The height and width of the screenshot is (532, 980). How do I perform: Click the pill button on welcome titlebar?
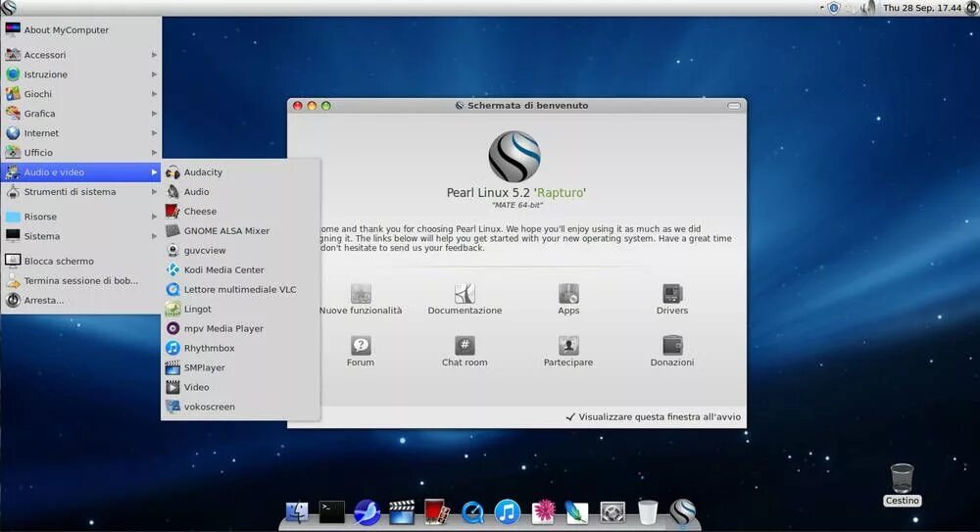point(734,106)
